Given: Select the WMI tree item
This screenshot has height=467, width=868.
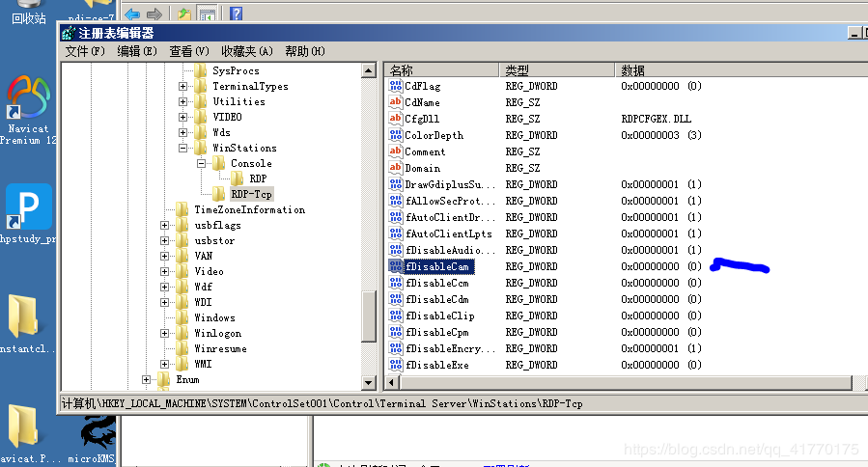Looking at the screenshot, I should pos(203,364).
